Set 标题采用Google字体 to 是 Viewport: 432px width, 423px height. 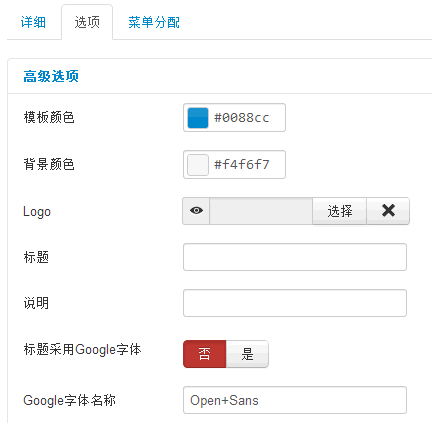(247, 354)
